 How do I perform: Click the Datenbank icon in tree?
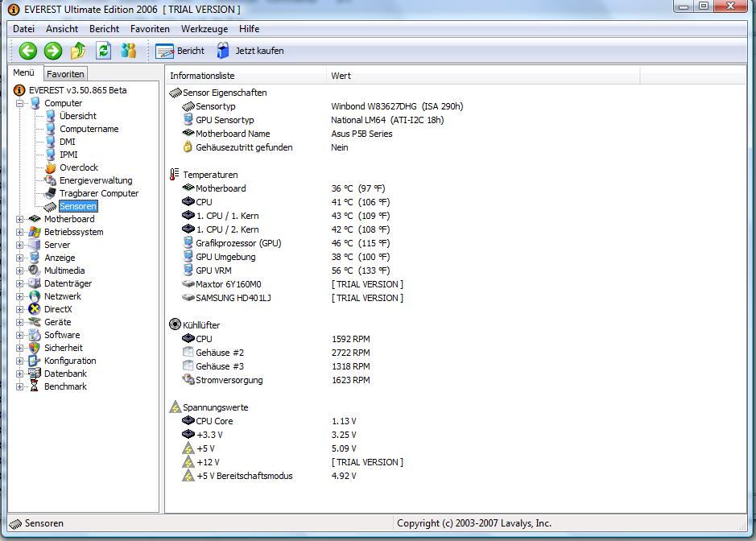pos(35,374)
